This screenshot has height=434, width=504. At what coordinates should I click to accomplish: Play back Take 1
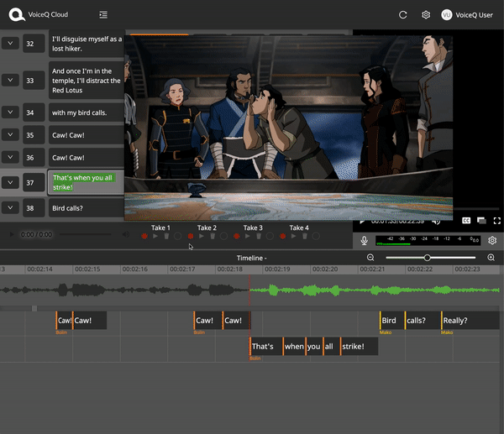point(155,236)
